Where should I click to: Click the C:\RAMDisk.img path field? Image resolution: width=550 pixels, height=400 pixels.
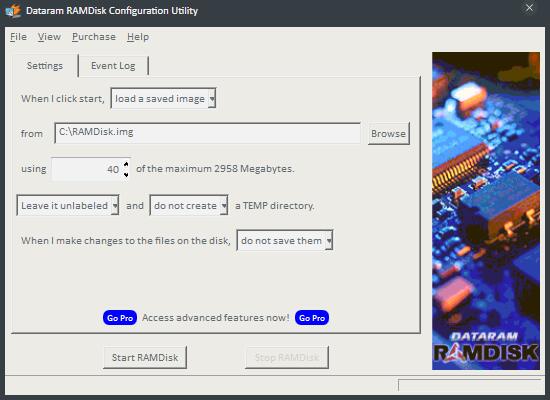click(207, 133)
